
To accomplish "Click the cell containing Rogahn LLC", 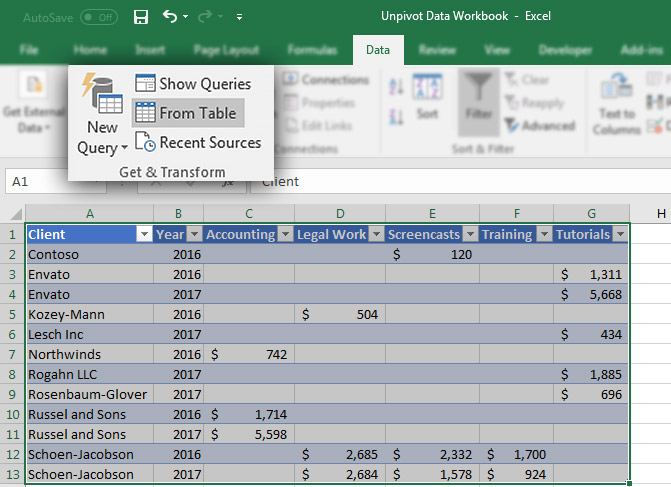I will [89, 374].
